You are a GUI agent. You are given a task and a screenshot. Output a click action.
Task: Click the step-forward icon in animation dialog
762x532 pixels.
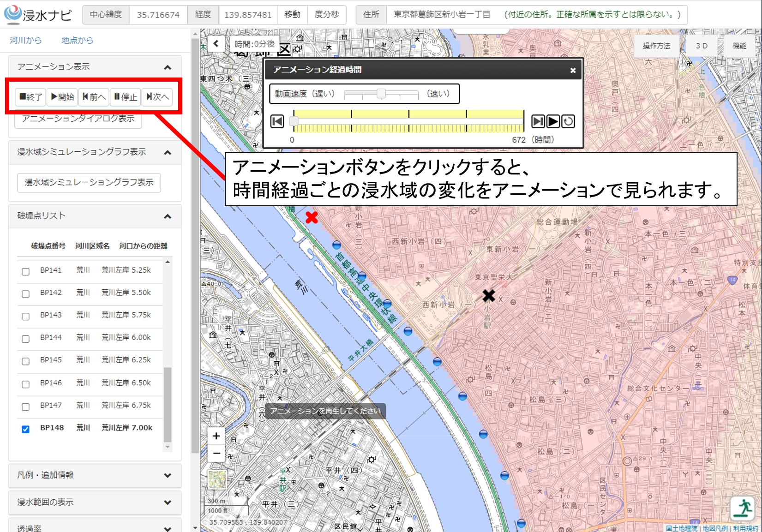[x=538, y=121]
